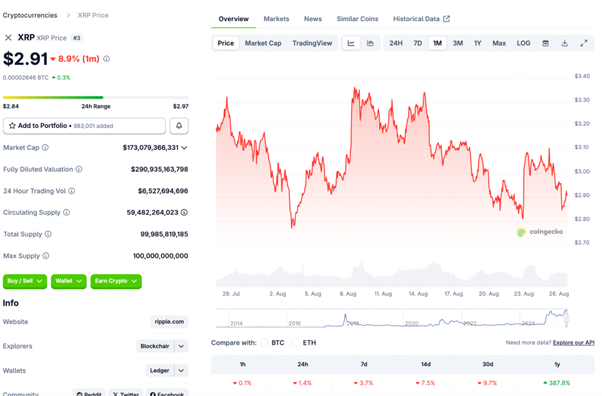
Task: Select the Price chart tab
Action: tap(226, 43)
